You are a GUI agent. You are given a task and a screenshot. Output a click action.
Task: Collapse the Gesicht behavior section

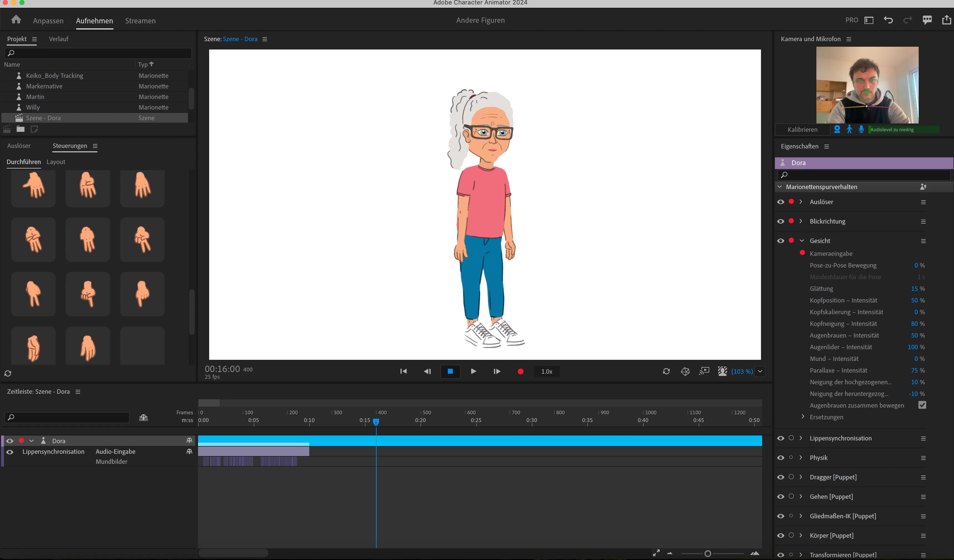[801, 241]
